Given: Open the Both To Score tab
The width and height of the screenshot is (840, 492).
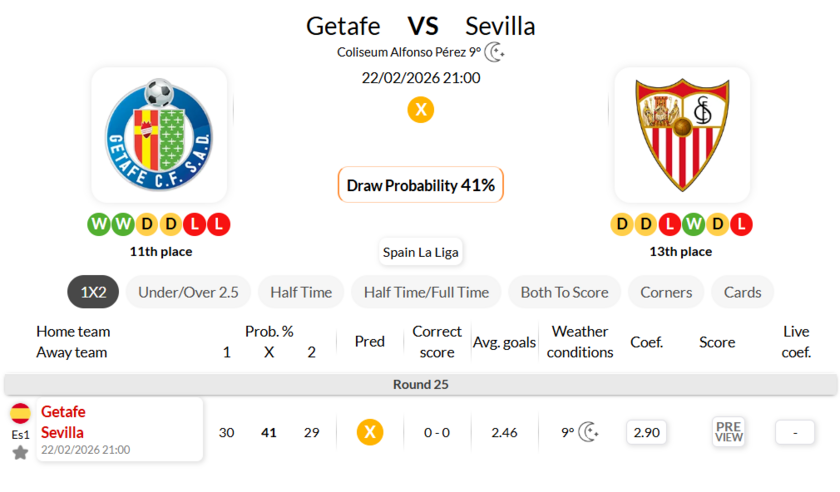Looking at the screenshot, I should pos(564,292).
